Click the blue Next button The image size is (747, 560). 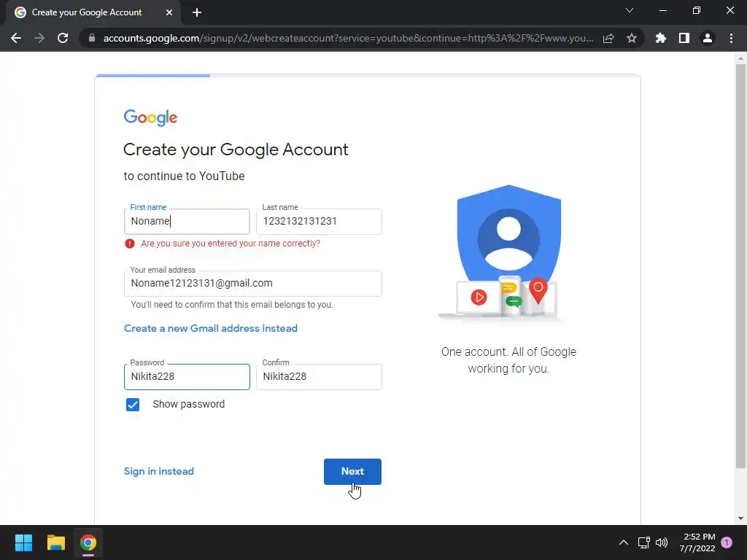coord(352,472)
